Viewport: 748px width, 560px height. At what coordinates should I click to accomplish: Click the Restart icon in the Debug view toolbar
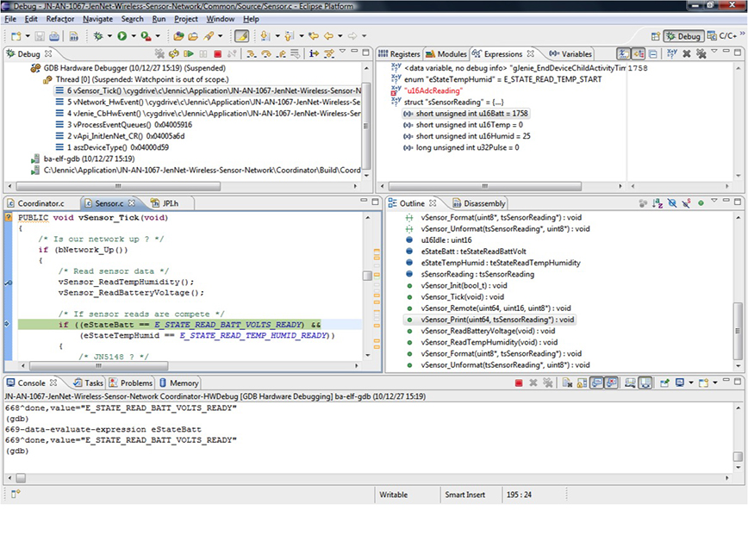tap(174, 53)
